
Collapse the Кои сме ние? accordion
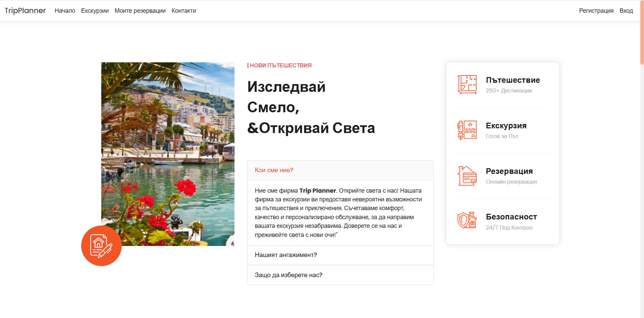(x=340, y=170)
